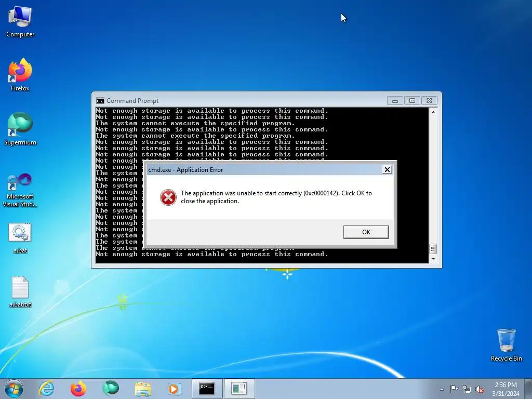This screenshot has height=399, width=532.
Task: Select the Supermium desktop shortcut
Action: point(20,129)
